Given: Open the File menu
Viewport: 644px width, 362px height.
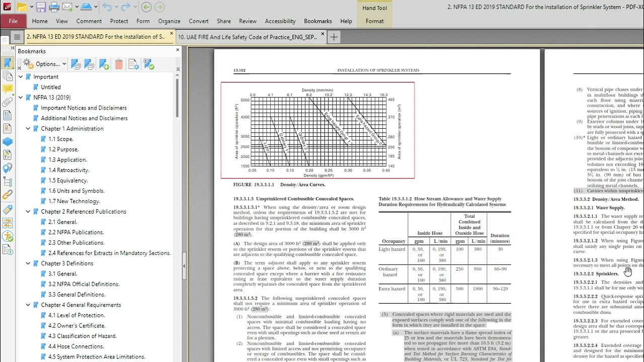Looking at the screenshot, I should click(13, 21).
